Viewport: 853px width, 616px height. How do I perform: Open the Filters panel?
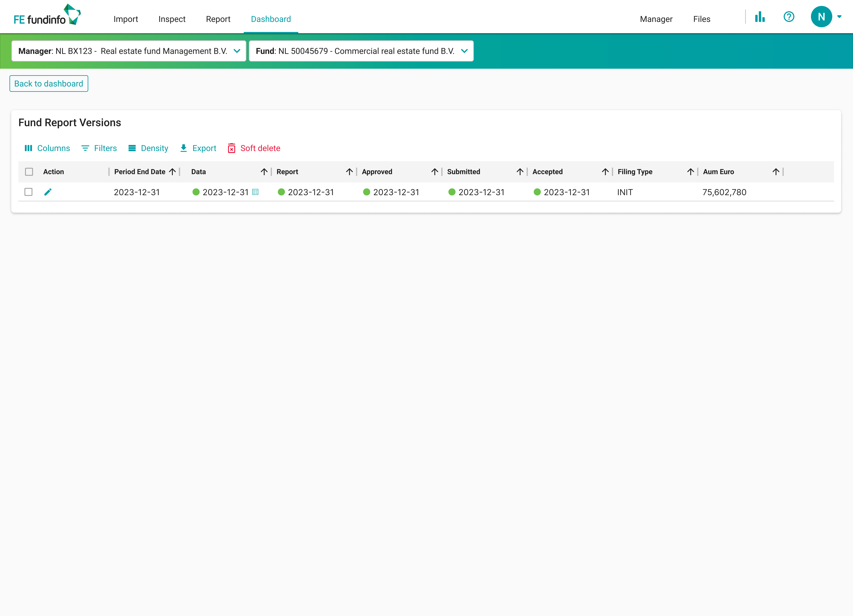click(x=99, y=148)
